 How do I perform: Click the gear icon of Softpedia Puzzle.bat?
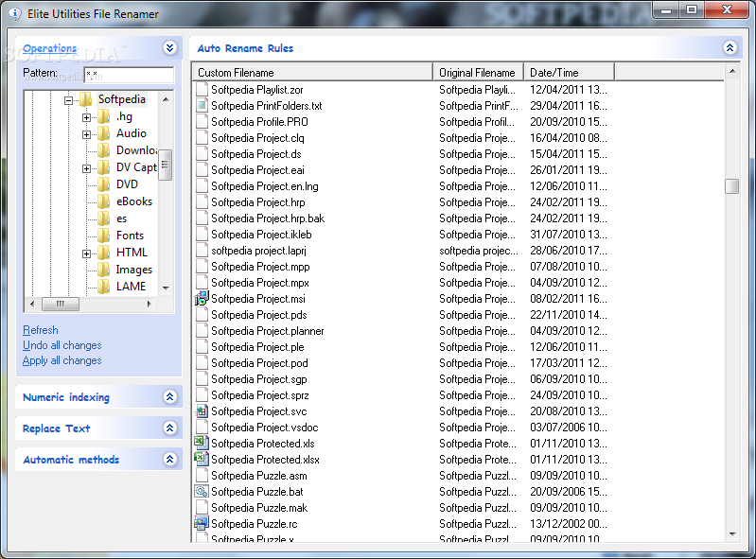tap(201, 491)
